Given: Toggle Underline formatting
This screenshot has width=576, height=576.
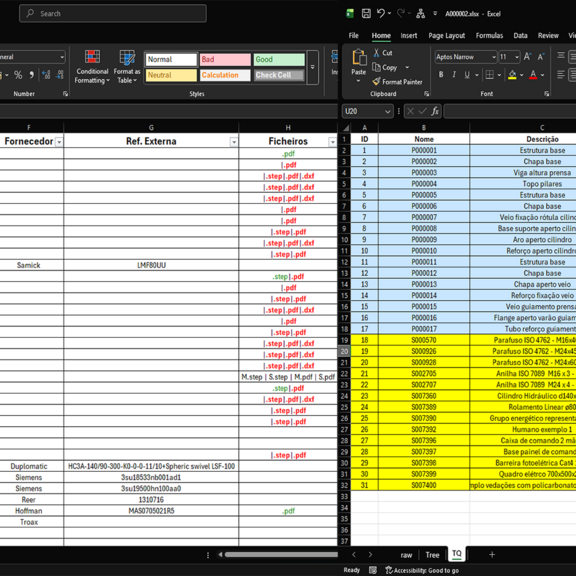Looking at the screenshot, I should (x=467, y=75).
